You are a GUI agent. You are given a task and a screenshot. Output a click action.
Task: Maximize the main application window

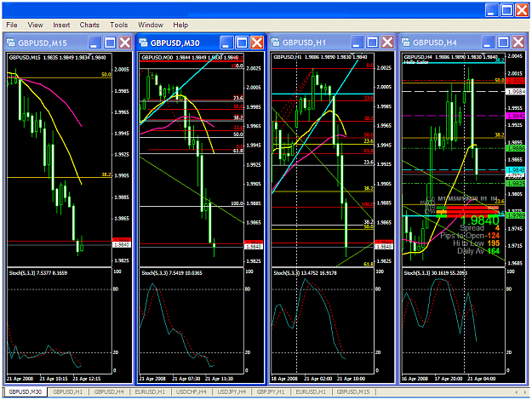507,10
